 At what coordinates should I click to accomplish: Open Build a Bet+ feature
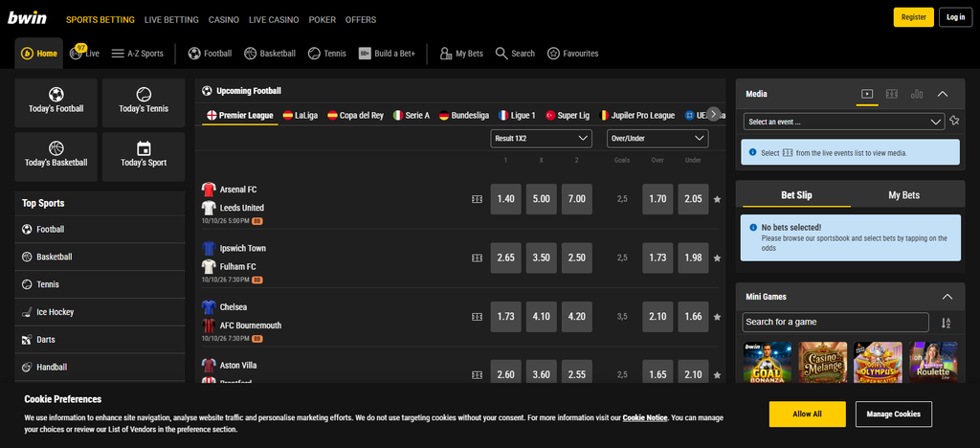click(x=387, y=54)
